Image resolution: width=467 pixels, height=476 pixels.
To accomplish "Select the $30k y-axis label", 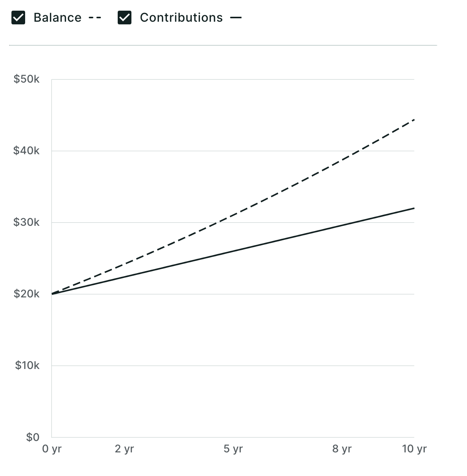I will [27, 222].
